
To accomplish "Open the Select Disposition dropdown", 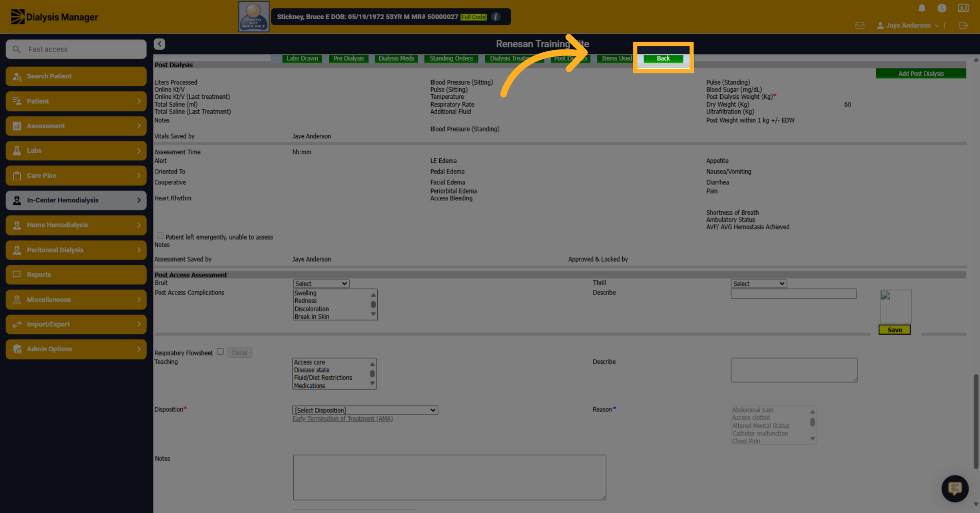I will pyautogui.click(x=365, y=410).
